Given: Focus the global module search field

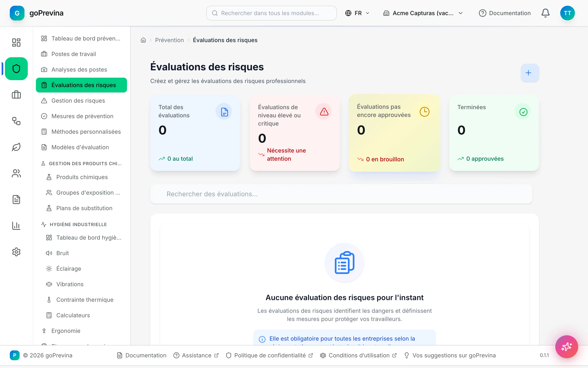Looking at the screenshot, I should click(271, 13).
